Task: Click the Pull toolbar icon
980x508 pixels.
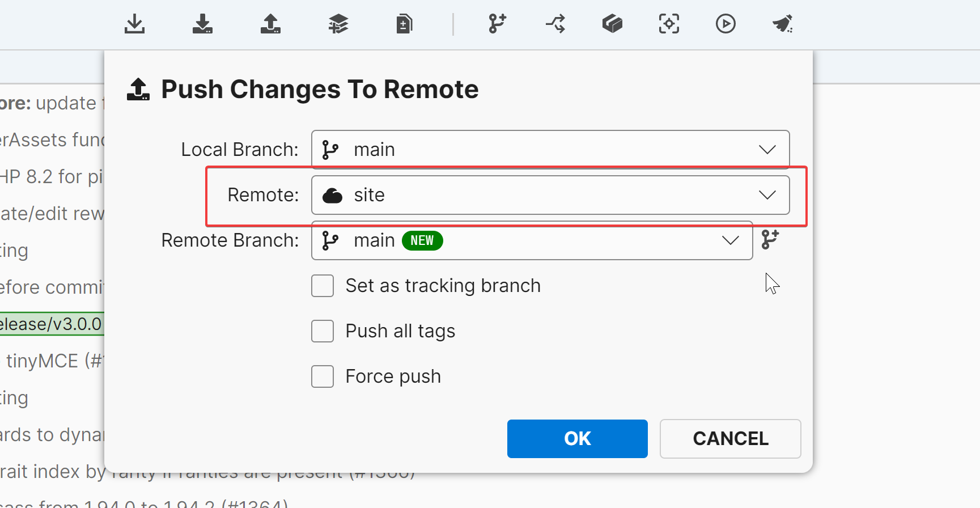Action: coord(202,24)
